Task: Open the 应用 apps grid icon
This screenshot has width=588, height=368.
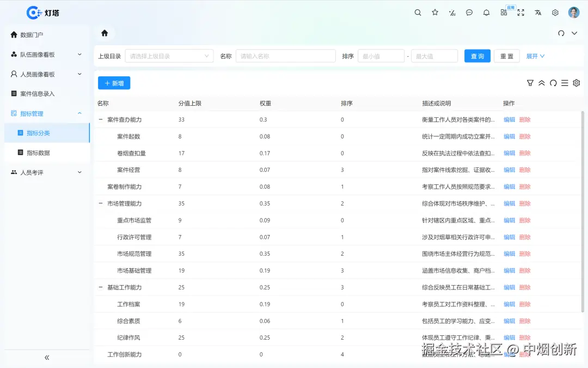Action: click(504, 12)
